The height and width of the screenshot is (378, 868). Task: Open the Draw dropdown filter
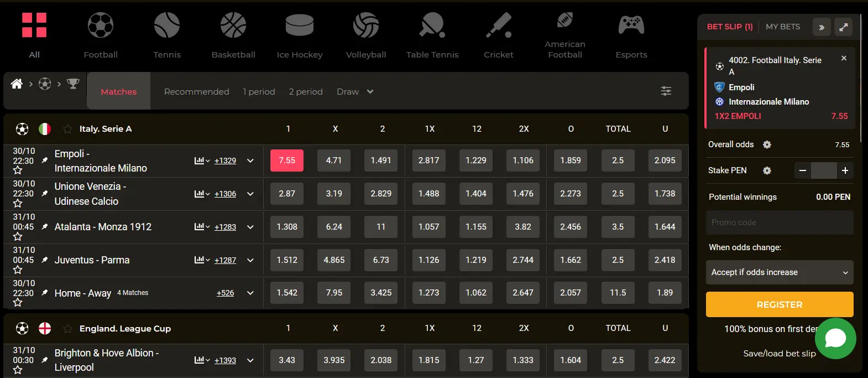pos(355,91)
